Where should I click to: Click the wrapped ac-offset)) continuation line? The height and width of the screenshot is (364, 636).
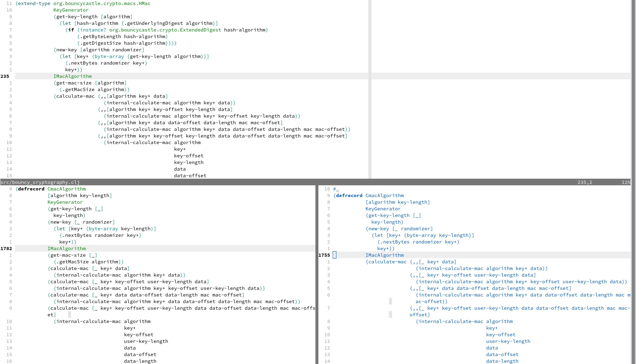(x=432, y=301)
